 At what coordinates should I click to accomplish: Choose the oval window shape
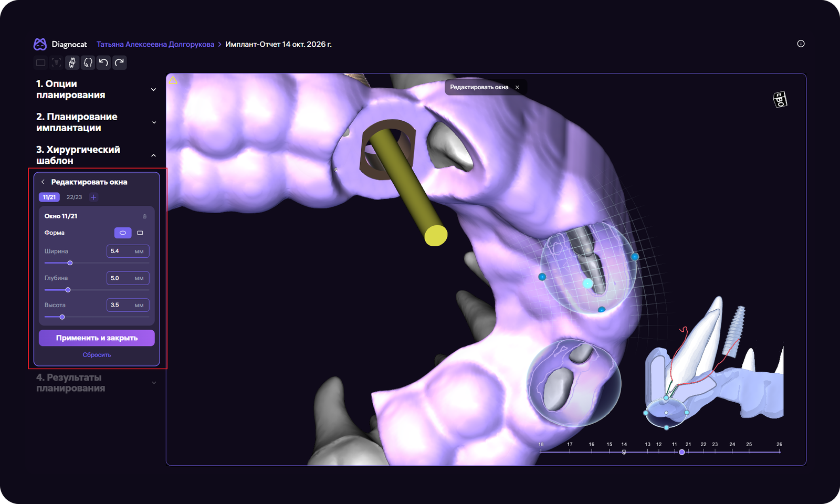[123, 233]
